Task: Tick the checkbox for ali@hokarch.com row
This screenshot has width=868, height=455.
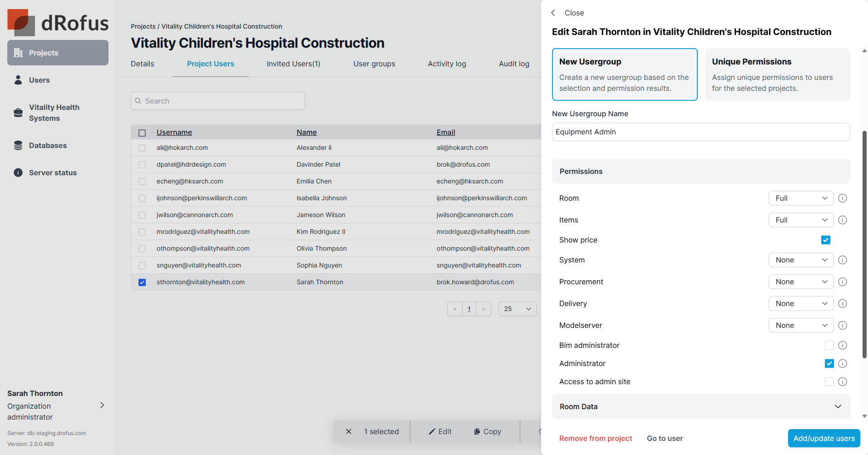Action: 142,148
